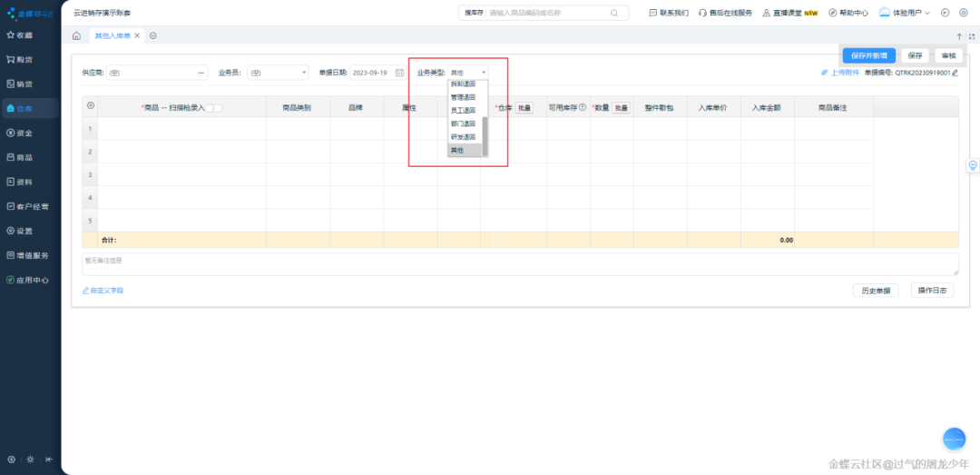Collapse the sidebar with the arrow icon
Viewport: 980px width, 475px height.
(49, 460)
